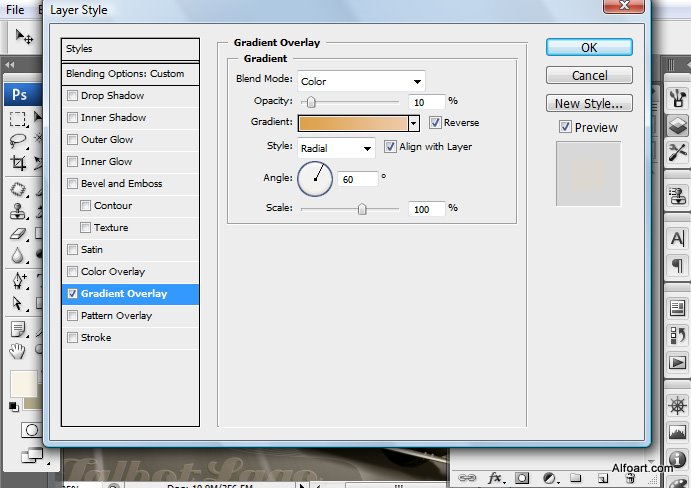Open the Blend Mode dropdown
The height and width of the screenshot is (488, 691).
point(361,81)
